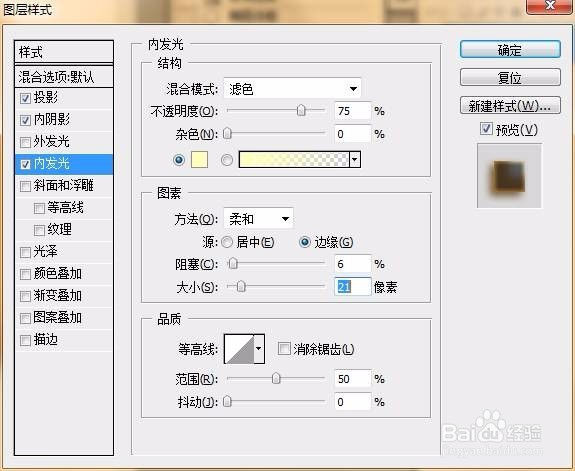Click the 复位 reset button
This screenshot has height=471, width=575.
pos(510,77)
